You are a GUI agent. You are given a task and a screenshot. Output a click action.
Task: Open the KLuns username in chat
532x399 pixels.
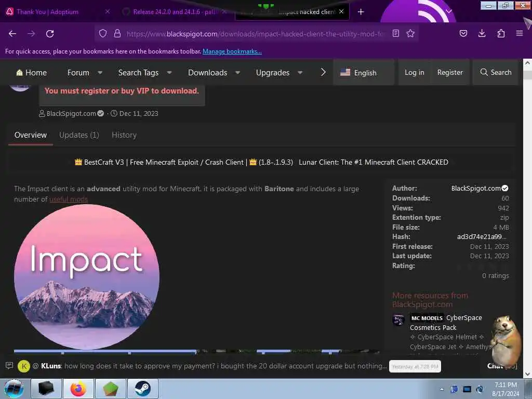tap(51, 366)
